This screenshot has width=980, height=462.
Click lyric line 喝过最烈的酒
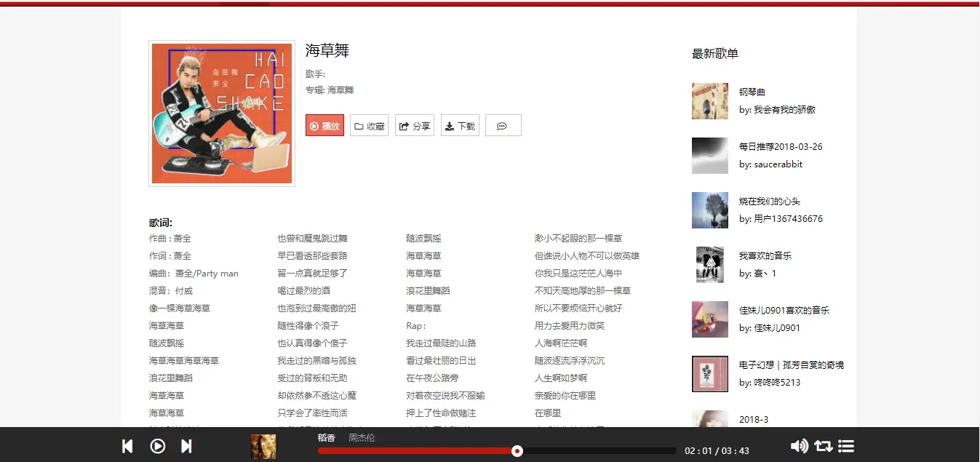[303, 291]
